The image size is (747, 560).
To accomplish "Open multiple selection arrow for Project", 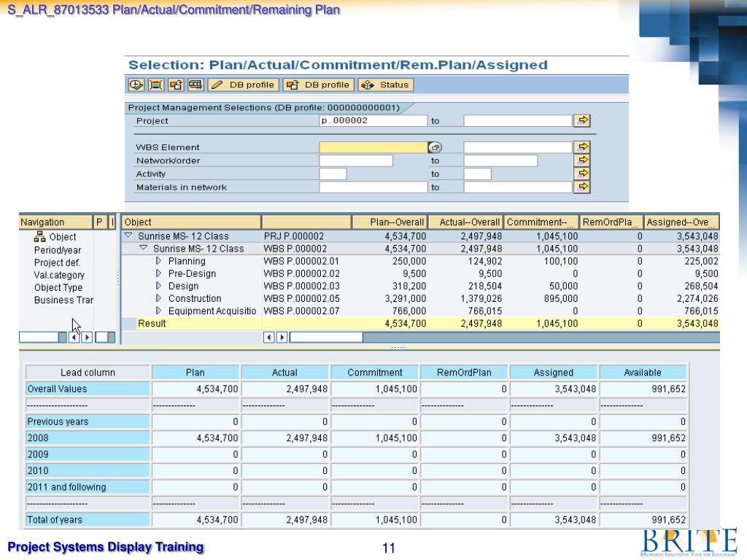I will 583,120.
